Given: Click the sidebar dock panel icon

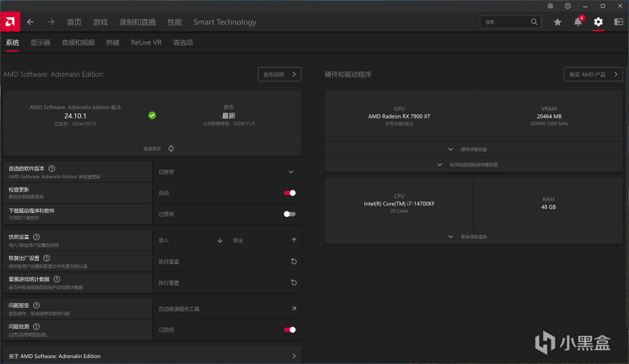Looking at the screenshot, I should [x=619, y=22].
